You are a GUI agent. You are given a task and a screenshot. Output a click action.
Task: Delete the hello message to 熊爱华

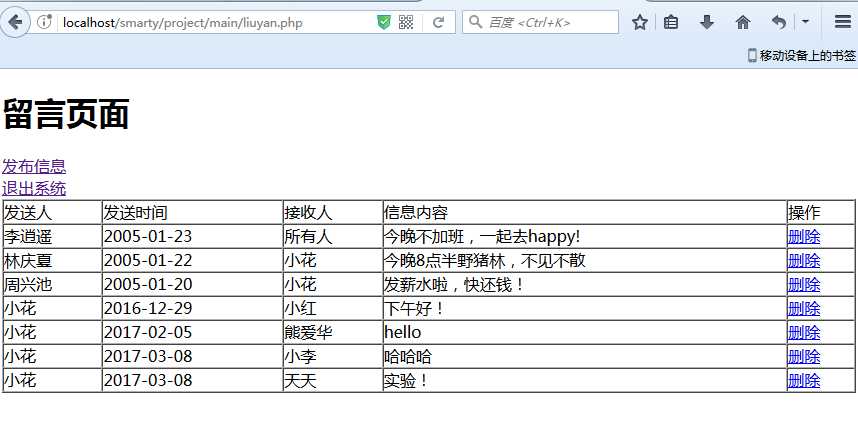(x=803, y=332)
